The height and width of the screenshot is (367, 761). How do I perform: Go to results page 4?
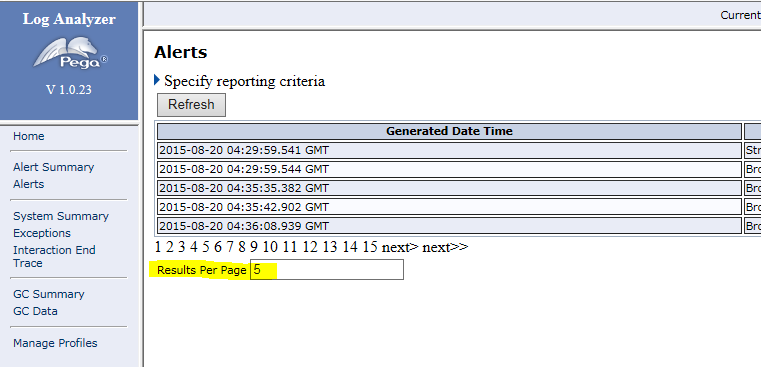coord(194,247)
